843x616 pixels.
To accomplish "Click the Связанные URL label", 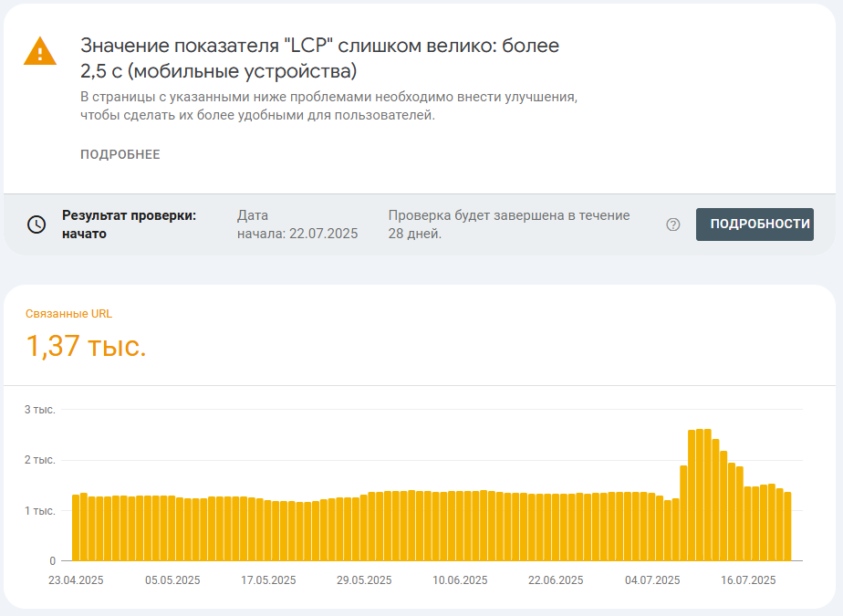I will (x=68, y=314).
